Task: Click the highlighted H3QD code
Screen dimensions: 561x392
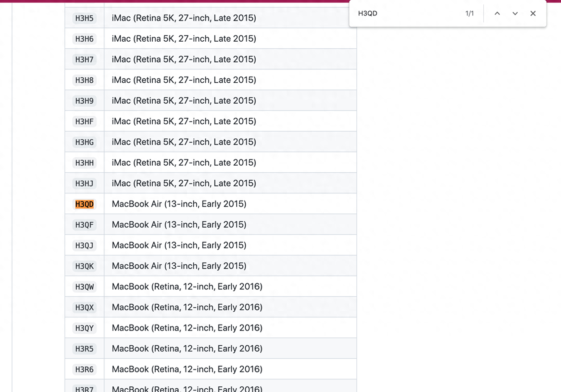Action: [x=84, y=204]
